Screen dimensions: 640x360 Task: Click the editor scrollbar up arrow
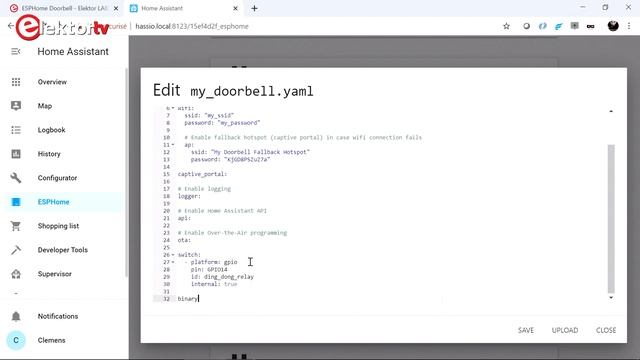[611, 111]
